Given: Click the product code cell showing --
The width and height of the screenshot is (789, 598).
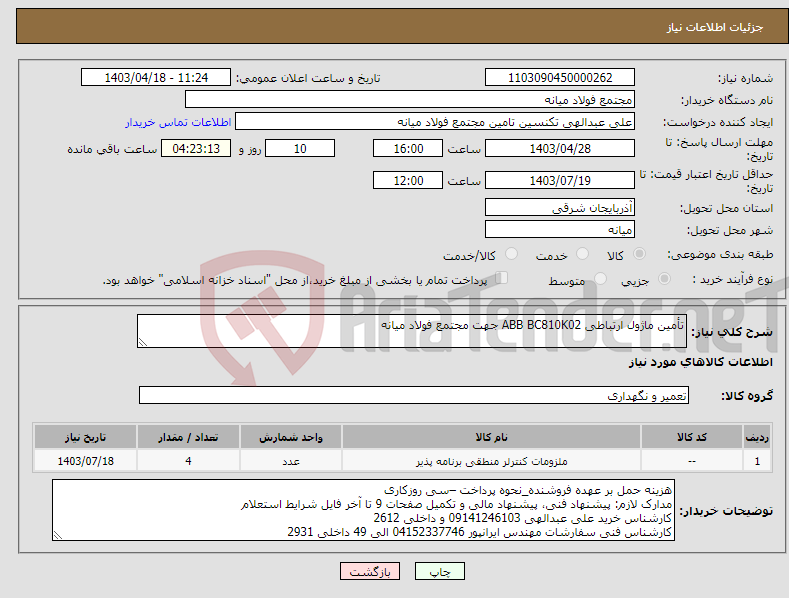Looking at the screenshot, I should coord(692,461).
